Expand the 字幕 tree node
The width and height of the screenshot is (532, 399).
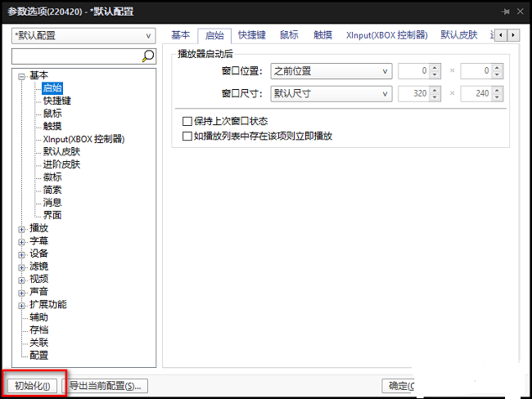[21, 241]
